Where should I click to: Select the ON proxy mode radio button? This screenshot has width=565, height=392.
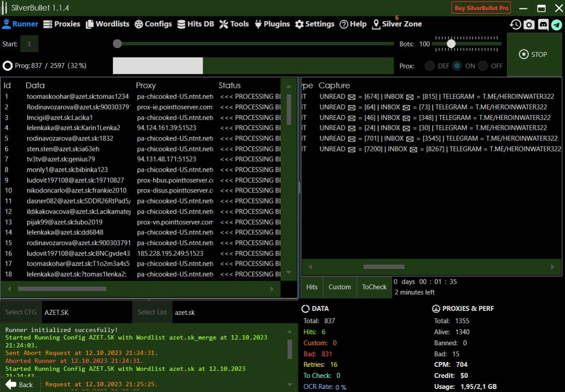click(x=457, y=66)
